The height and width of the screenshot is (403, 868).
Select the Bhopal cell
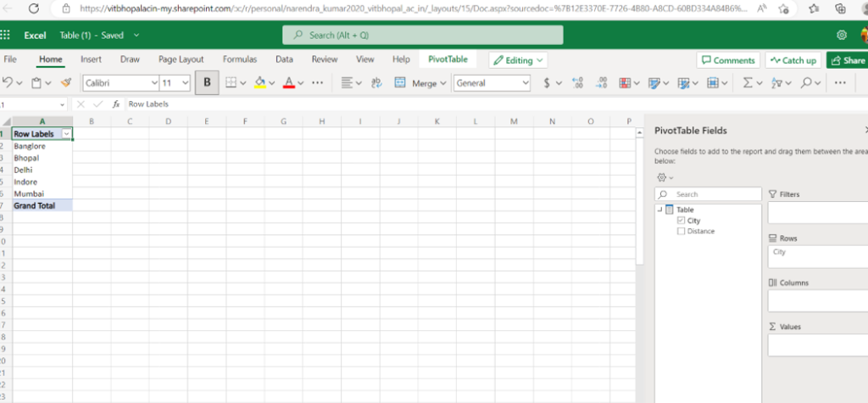[42, 158]
